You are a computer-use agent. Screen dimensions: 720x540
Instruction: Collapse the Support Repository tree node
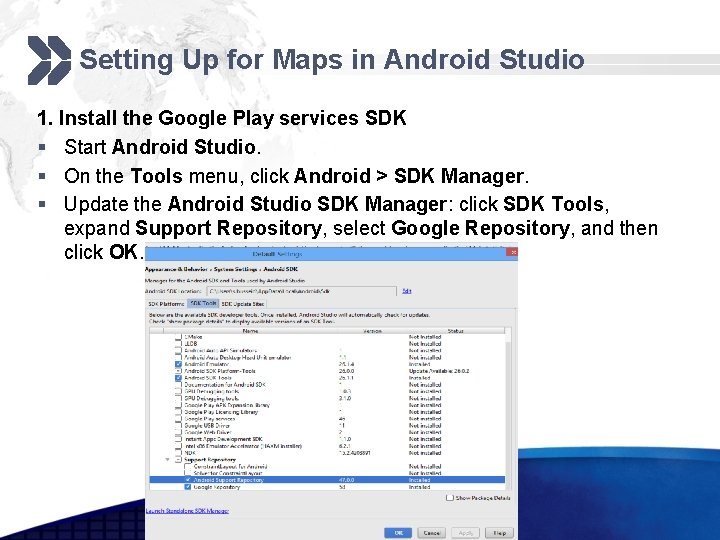(168, 460)
